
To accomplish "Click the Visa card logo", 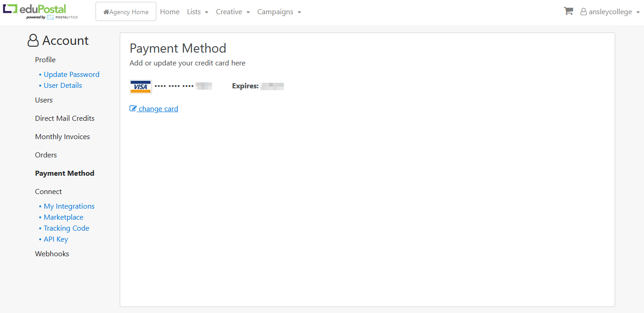I will point(140,86).
